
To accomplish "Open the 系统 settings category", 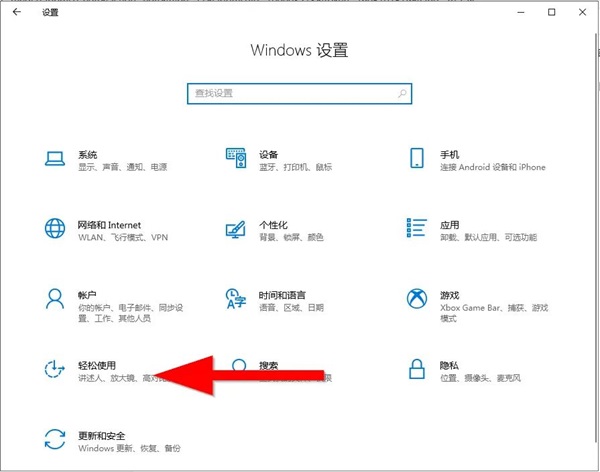I will (88, 155).
